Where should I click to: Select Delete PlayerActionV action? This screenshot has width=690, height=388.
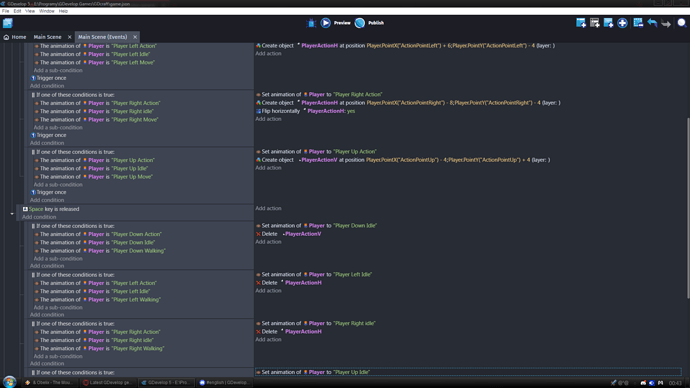[x=289, y=234]
